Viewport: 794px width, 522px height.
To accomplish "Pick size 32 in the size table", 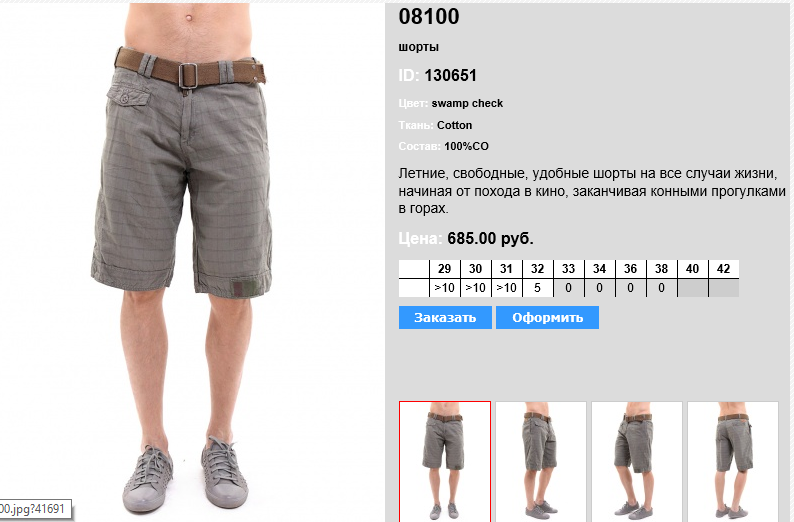I will pos(538,269).
